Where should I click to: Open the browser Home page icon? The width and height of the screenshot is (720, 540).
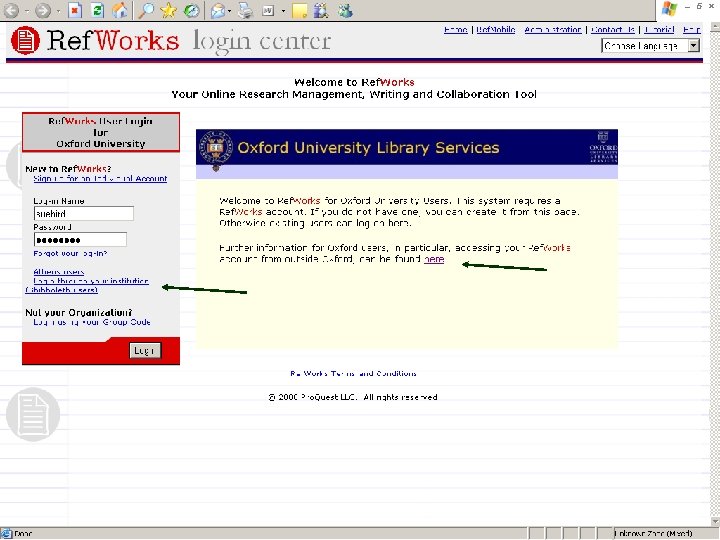click(120, 10)
